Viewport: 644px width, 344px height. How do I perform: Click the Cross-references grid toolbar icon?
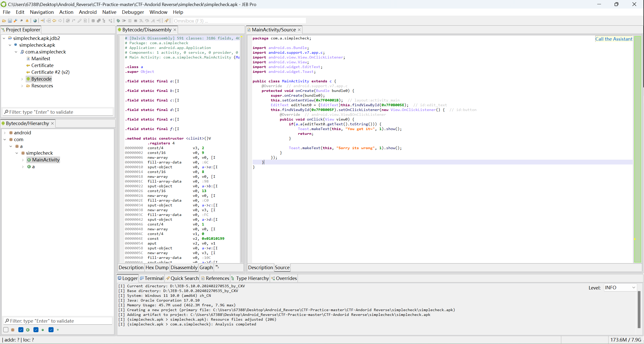[x=93, y=21]
